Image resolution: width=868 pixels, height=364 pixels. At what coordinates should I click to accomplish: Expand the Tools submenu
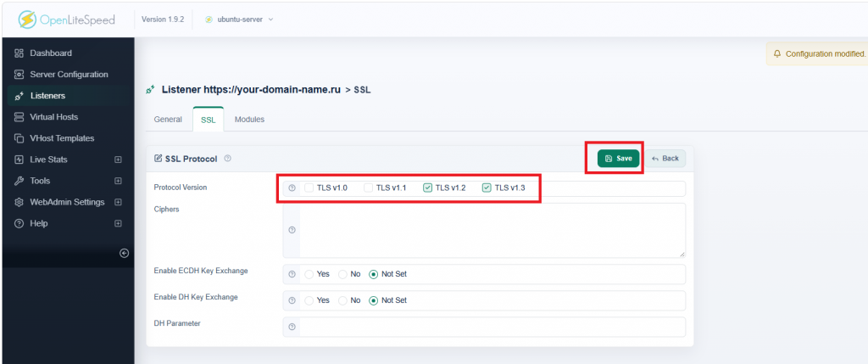118,181
